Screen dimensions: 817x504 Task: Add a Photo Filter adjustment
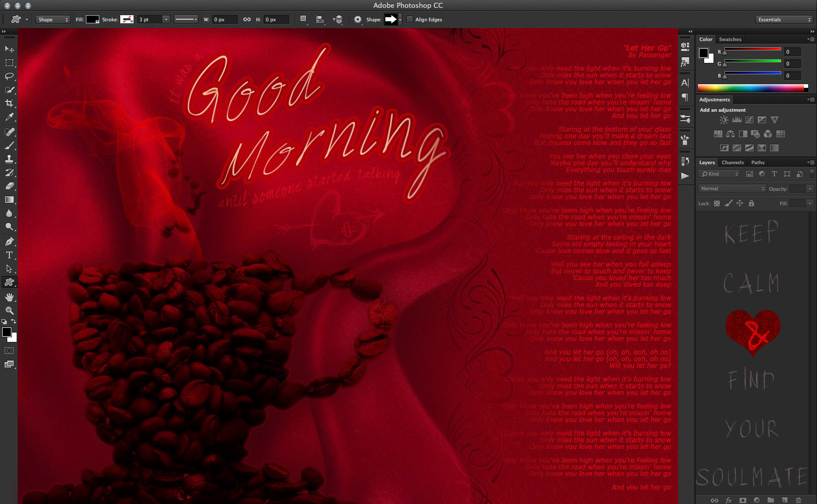755,134
